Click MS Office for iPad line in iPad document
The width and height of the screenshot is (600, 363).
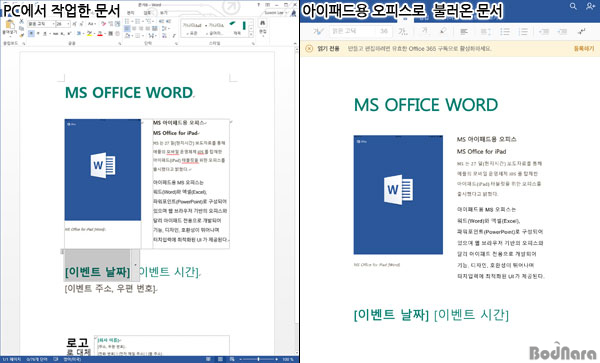[x=481, y=151]
